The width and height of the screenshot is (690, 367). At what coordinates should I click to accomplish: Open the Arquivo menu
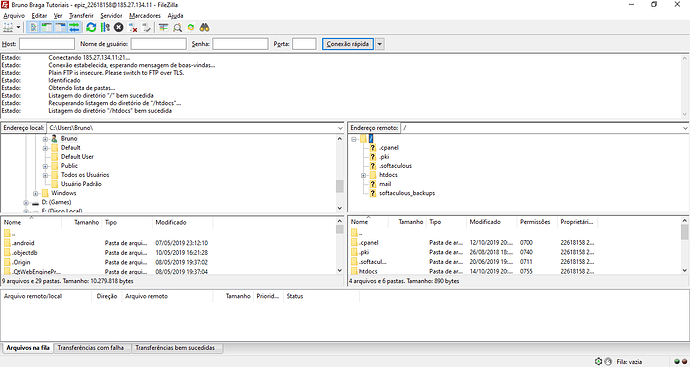(14, 15)
